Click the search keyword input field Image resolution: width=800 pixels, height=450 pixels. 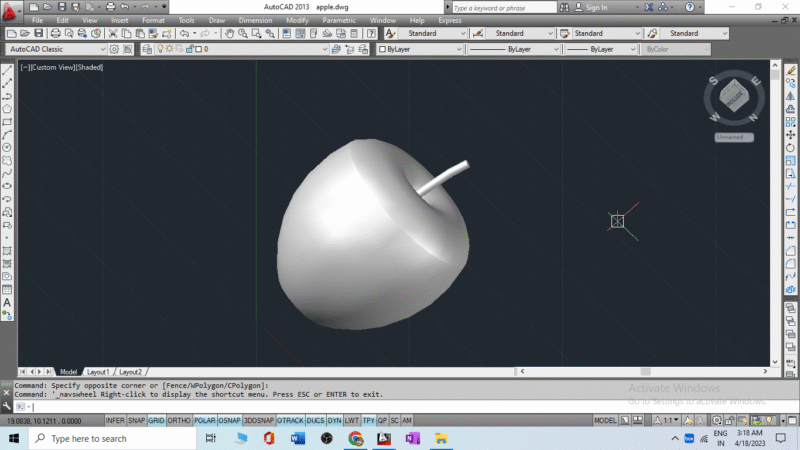coord(504,8)
